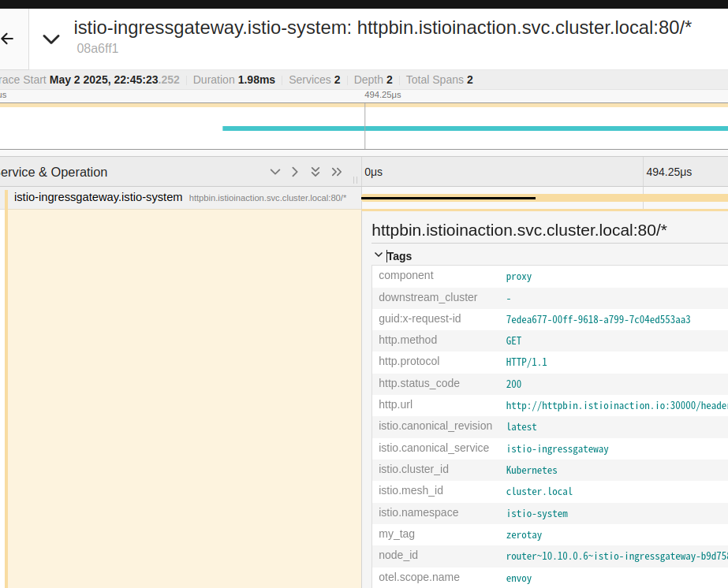Collapse the Tags section chevron
This screenshot has width=728, height=588.
[379, 255]
